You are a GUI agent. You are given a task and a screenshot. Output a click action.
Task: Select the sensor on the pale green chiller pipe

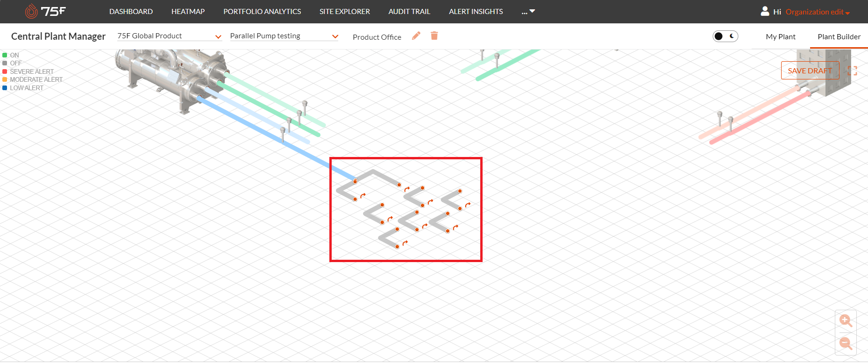(x=305, y=108)
